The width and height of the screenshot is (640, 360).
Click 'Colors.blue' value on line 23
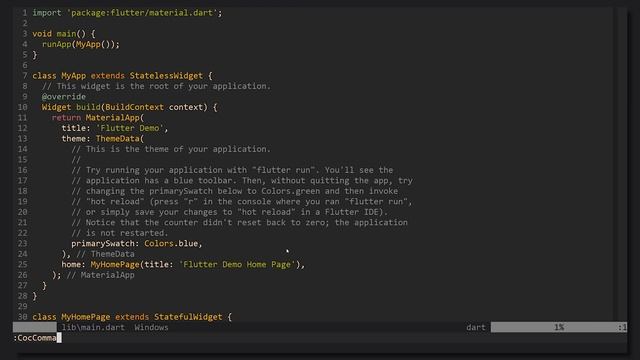pos(171,244)
